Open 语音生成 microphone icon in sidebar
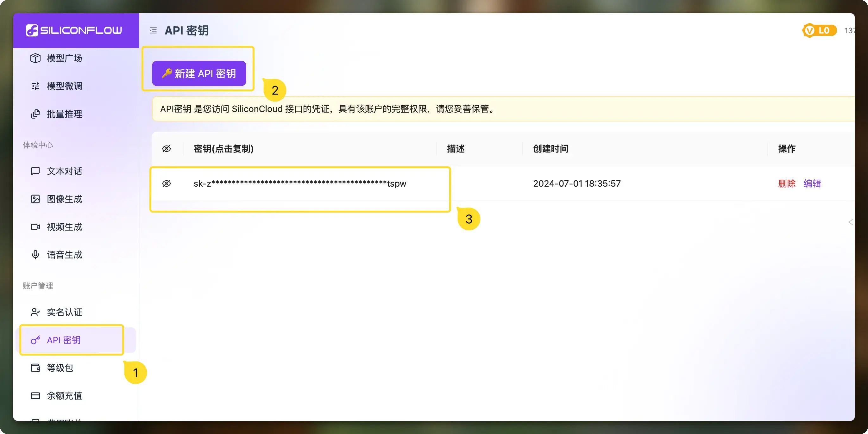This screenshot has height=434, width=868. [x=35, y=255]
